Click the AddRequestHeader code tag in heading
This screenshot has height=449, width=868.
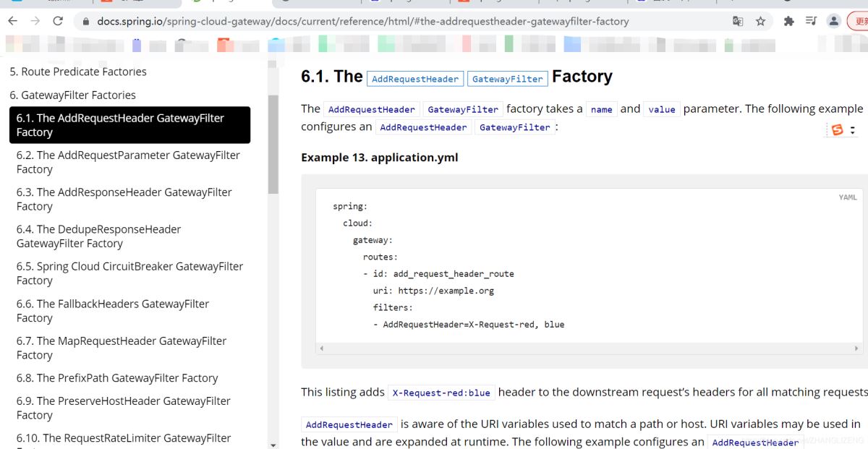(415, 79)
